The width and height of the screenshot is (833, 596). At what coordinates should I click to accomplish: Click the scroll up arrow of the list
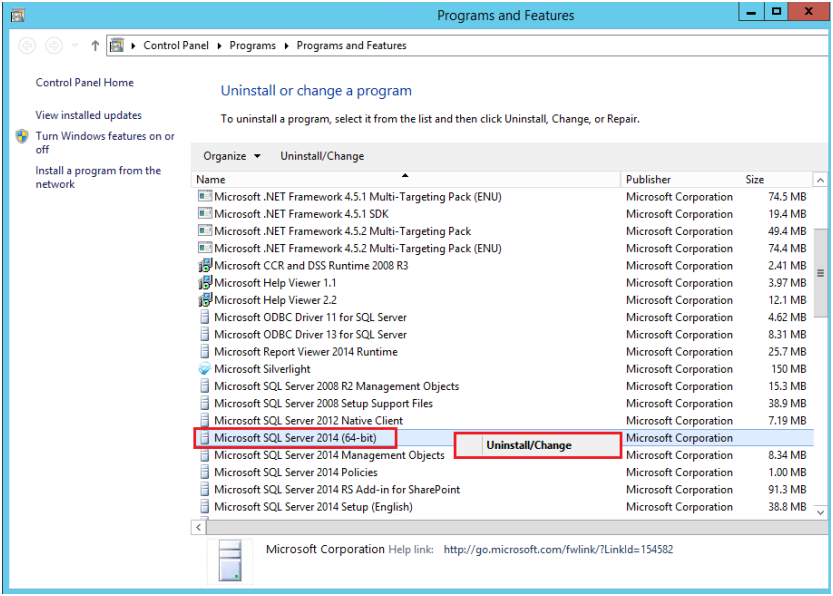(820, 181)
